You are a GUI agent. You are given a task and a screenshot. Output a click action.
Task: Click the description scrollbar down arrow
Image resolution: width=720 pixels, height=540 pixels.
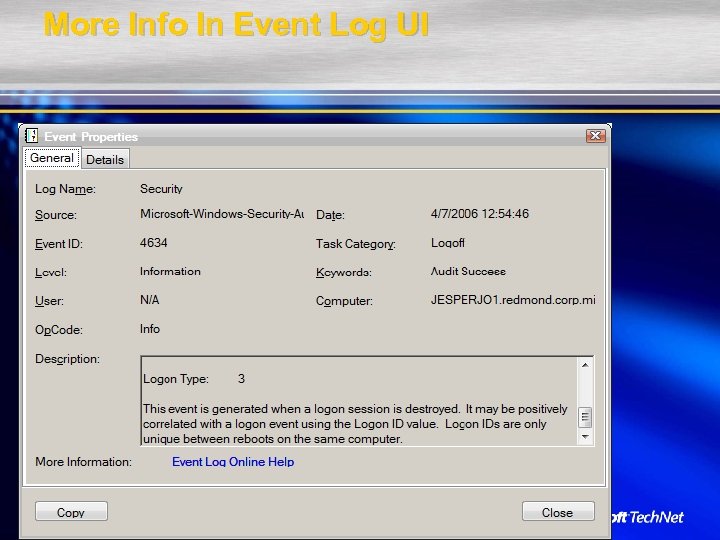(x=585, y=437)
